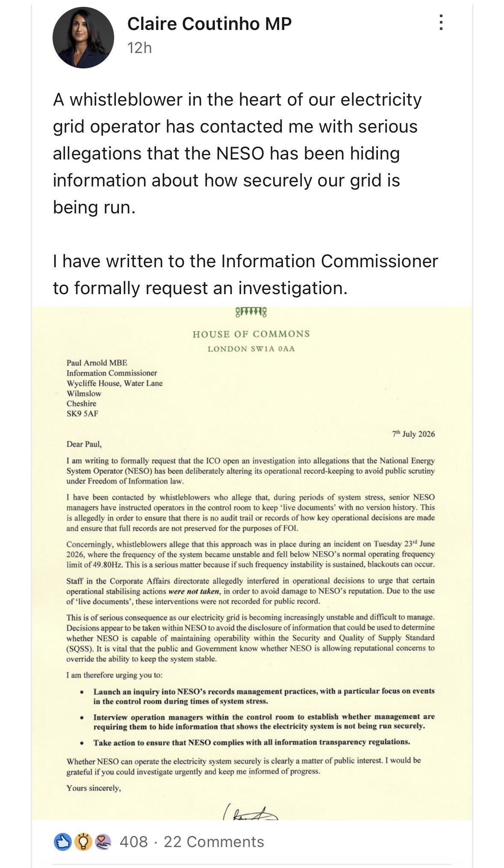The width and height of the screenshot is (504, 868).
Task: Open the House of Commons letter image
Action: click(252, 563)
